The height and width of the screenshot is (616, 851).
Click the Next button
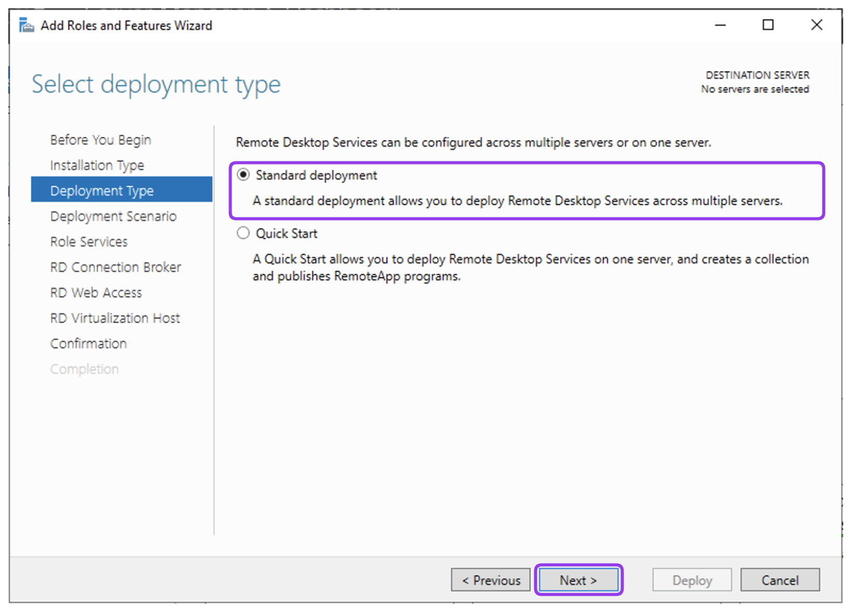(x=578, y=580)
